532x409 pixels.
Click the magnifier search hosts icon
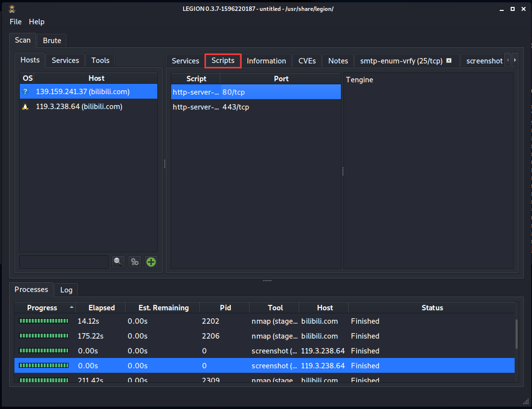(118, 262)
